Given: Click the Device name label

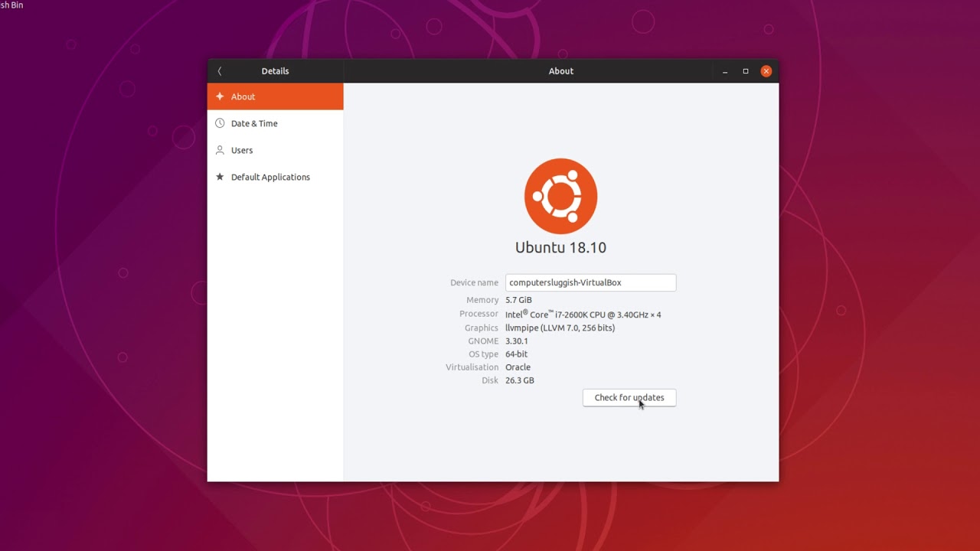Looking at the screenshot, I should (474, 282).
